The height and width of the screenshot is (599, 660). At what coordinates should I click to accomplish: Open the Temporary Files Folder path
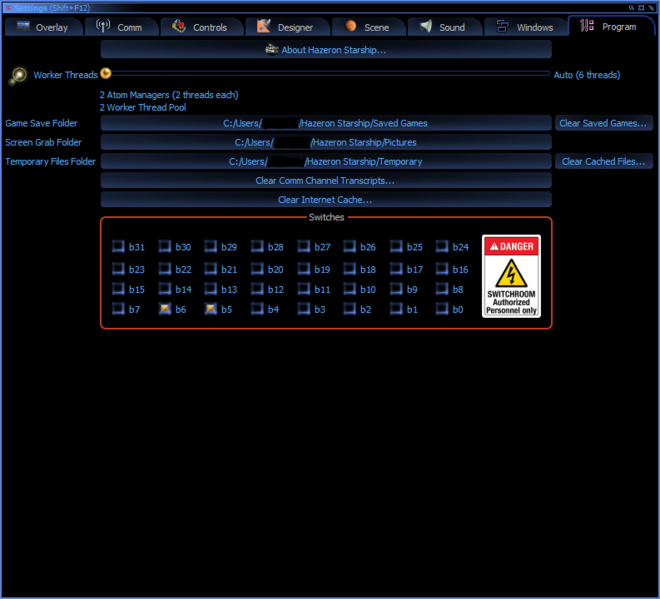click(326, 162)
